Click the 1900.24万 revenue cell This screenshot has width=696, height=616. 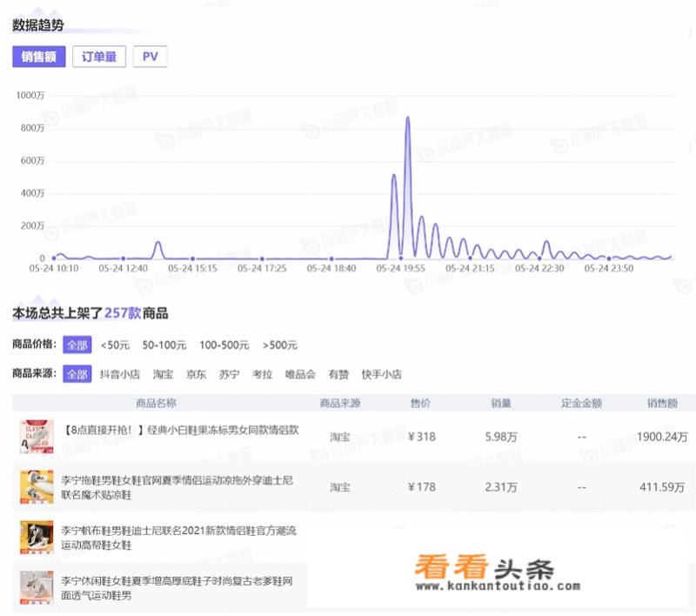pyautogui.click(x=662, y=437)
